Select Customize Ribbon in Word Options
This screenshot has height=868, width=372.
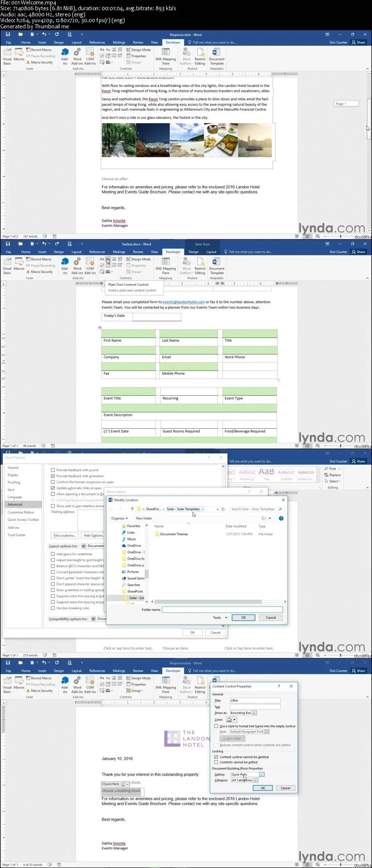pyautogui.click(x=21, y=512)
